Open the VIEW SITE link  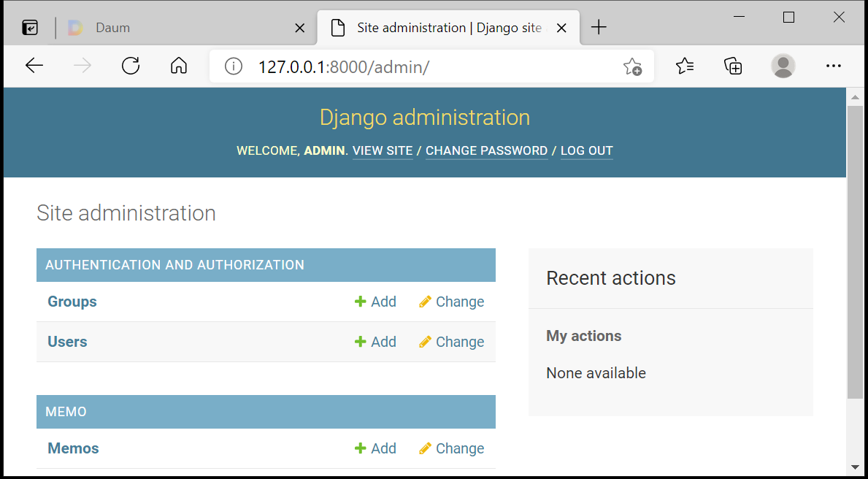click(383, 150)
